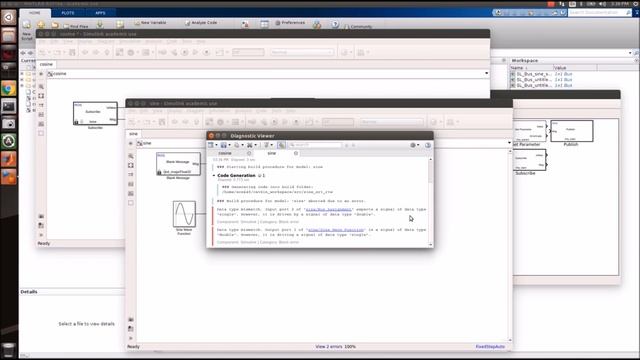Open the HOME tab in MATLAB
The image size is (640, 360).
pyautogui.click(x=35, y=13)
